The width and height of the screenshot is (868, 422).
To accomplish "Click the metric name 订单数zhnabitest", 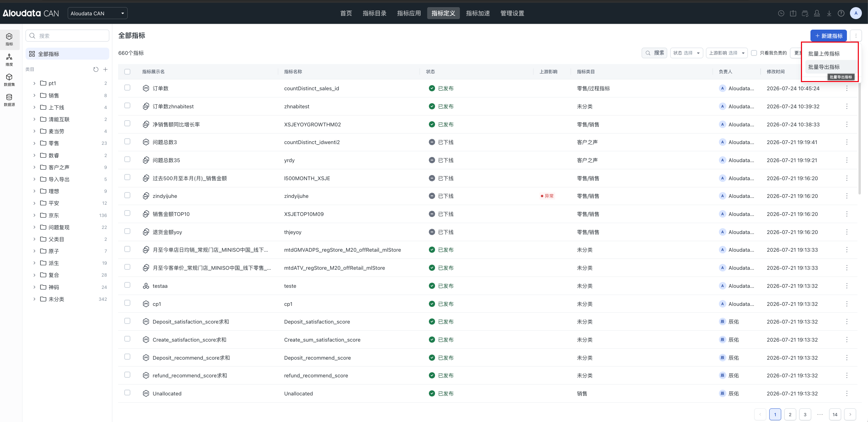I will click(x=173, y=106).
